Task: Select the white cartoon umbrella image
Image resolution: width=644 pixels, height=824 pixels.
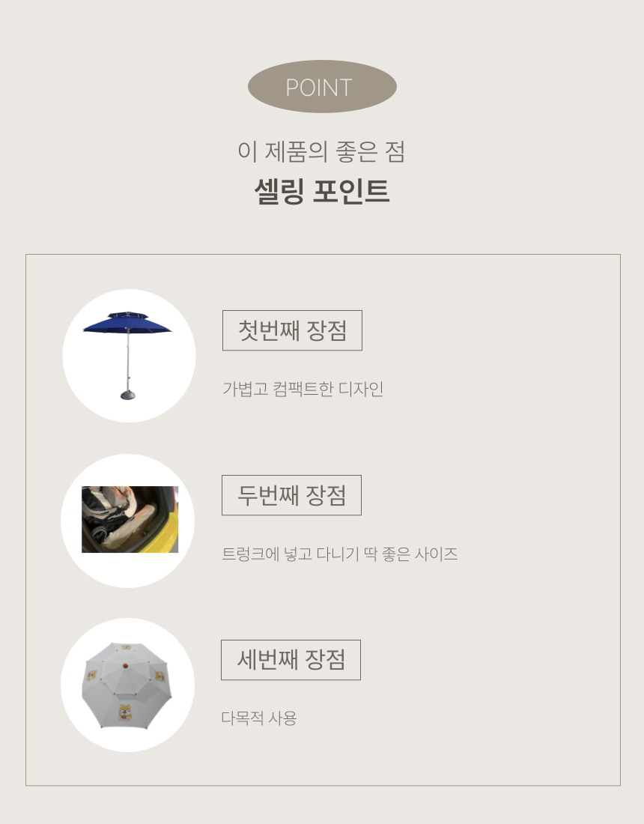Action: pyautogui.click(x=127, y=685)
